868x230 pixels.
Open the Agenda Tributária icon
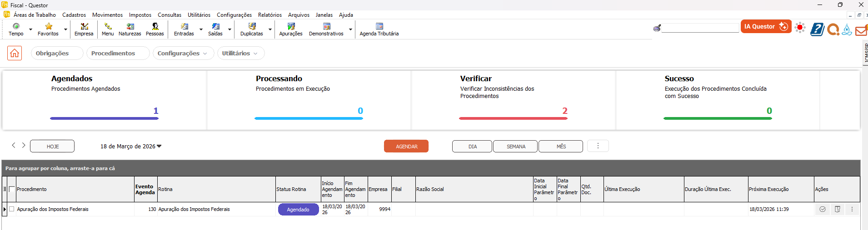tap(379, 29)
